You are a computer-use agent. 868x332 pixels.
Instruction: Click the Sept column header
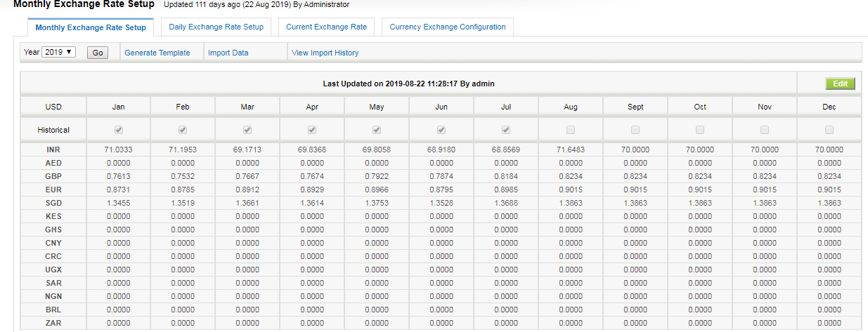point(635,107)
